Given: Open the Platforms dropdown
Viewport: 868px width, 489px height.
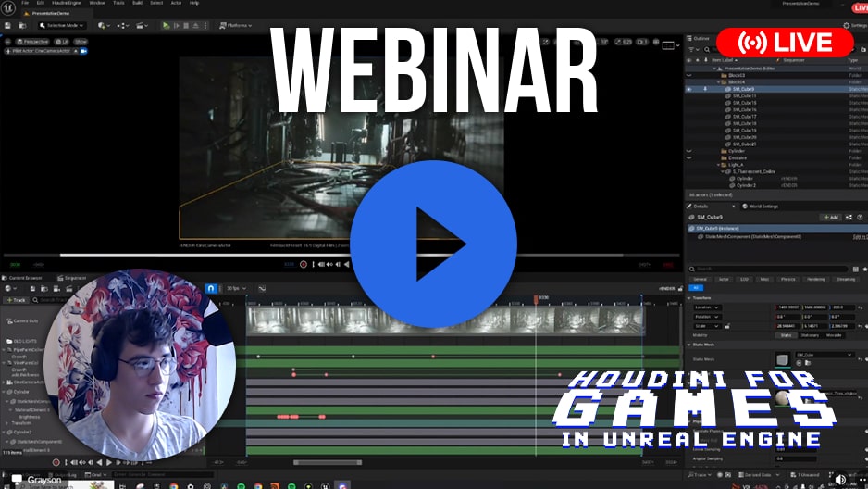Looking at the screenshot, I should 236,26.
